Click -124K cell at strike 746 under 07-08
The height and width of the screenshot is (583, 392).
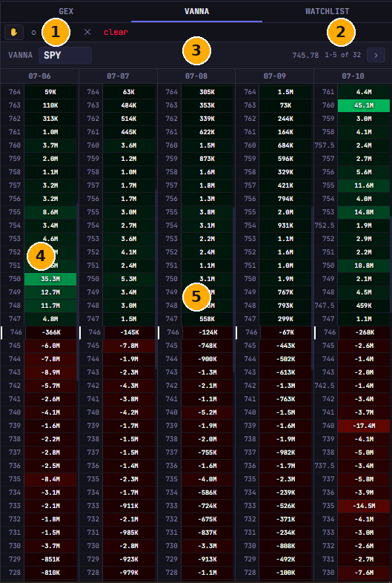(207, 332)
